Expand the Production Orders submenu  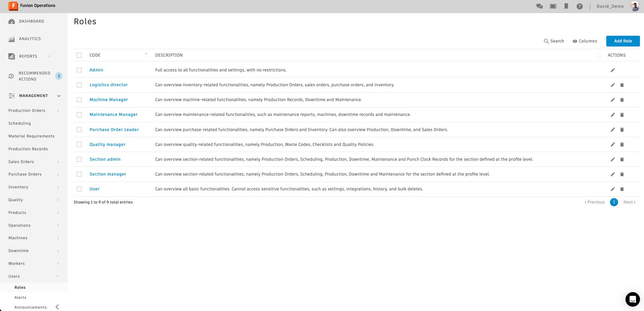(x=58, y=111)
